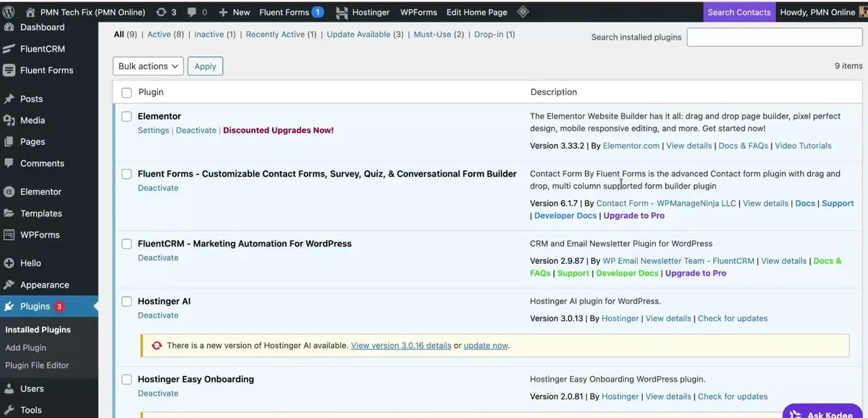Click the Plugins plug icon in sidebar

point(9,307)
